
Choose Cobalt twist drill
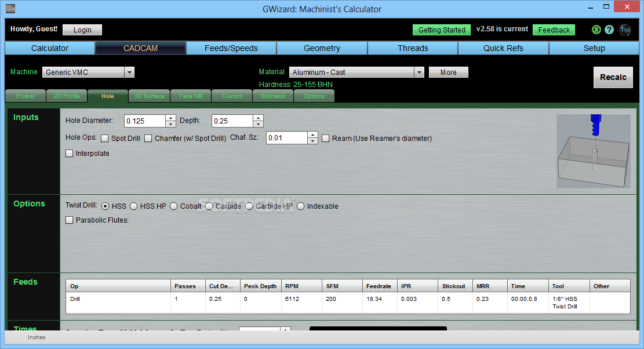point(174,206)
